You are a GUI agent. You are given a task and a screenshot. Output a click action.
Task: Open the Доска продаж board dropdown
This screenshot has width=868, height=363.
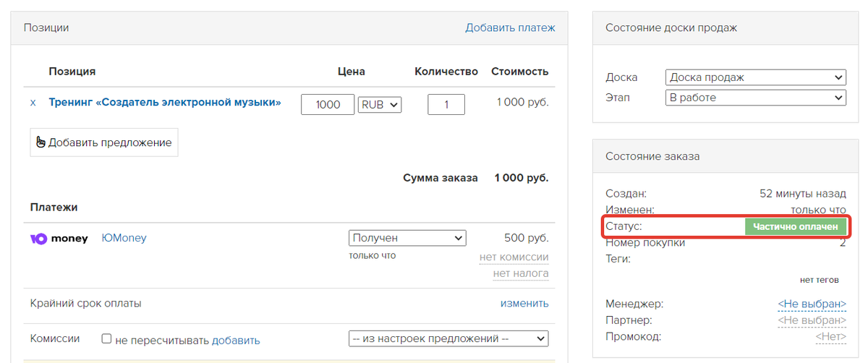(754, 77)
